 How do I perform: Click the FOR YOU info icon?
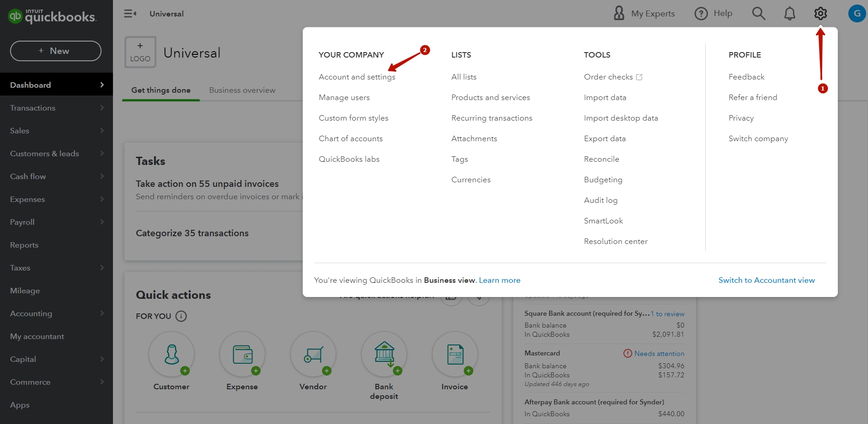click(181, 316)
